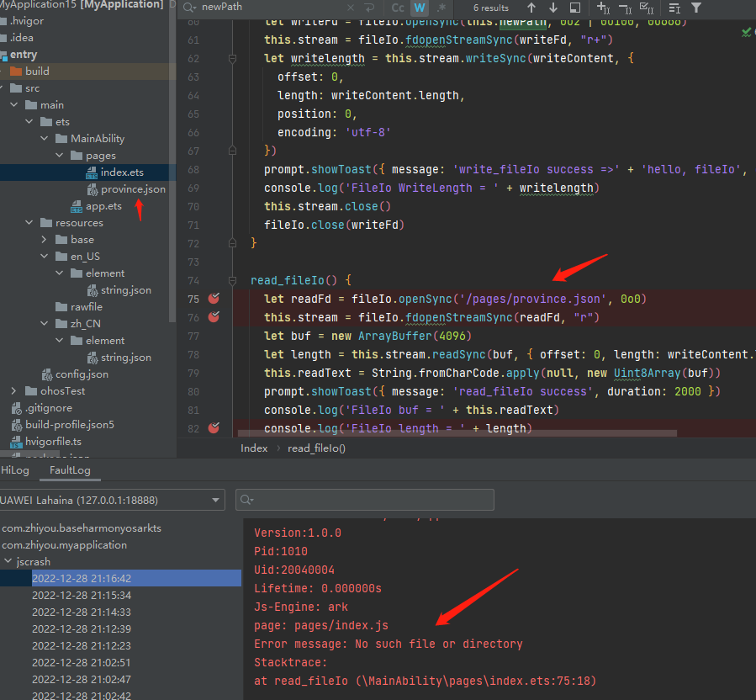Go to next search occurrence arrow
Screen dimensions: 756x700
(553, 8)
